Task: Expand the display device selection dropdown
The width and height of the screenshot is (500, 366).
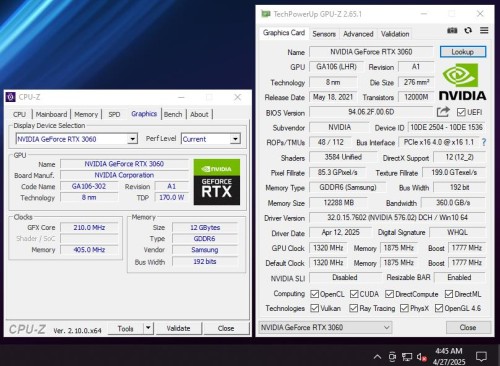Action: [132, 139]
